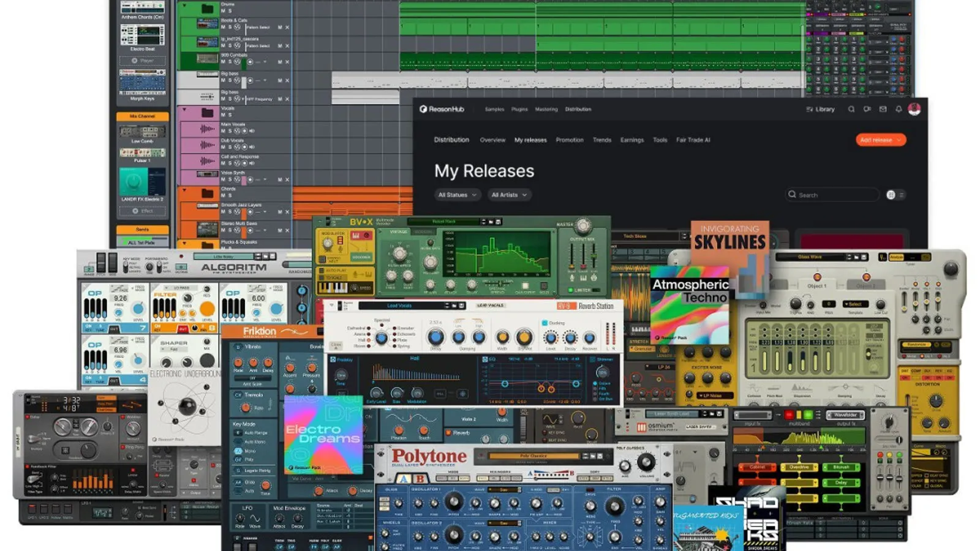Click the Effect add-device slot
Viewport: 980px width, 551px height.
click(x=142, y=211)
